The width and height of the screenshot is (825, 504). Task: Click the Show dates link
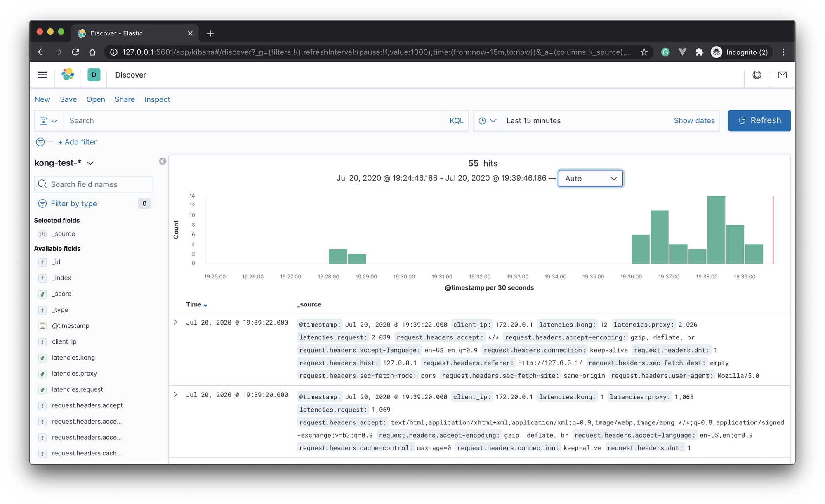click(x=694, y=120)
